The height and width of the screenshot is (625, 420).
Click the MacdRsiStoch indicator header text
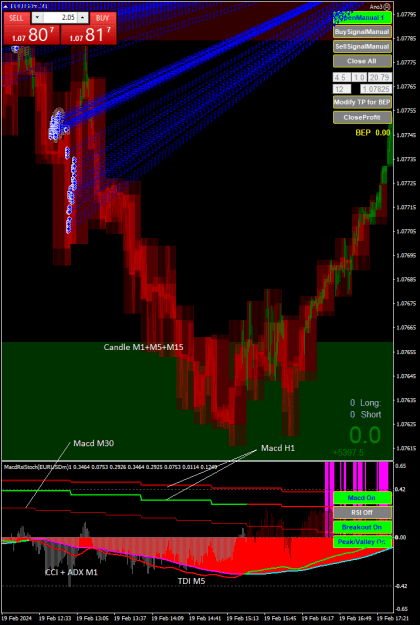(x=108, y=466)
